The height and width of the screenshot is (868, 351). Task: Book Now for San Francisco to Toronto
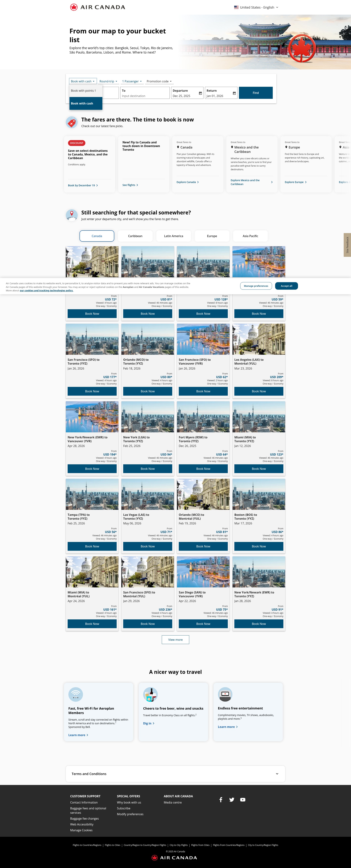click(92, 391)
